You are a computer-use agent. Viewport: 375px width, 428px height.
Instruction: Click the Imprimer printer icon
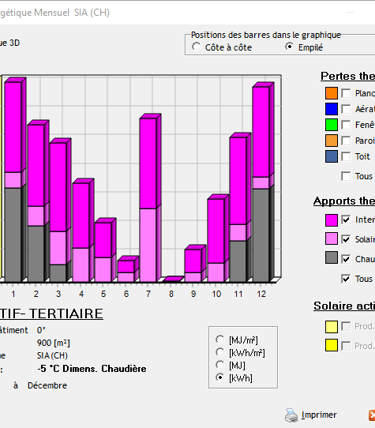[291, 415]
